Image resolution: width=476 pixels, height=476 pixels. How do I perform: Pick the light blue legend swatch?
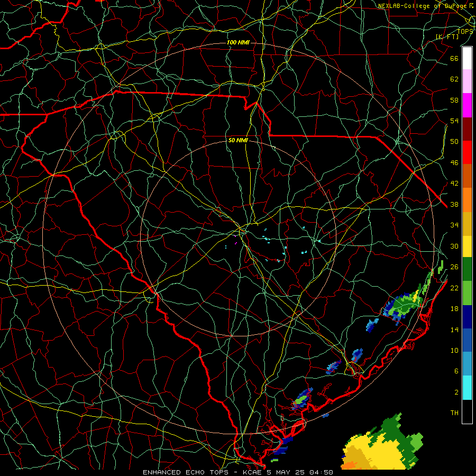pyautogui.click(x=467, y=364)
